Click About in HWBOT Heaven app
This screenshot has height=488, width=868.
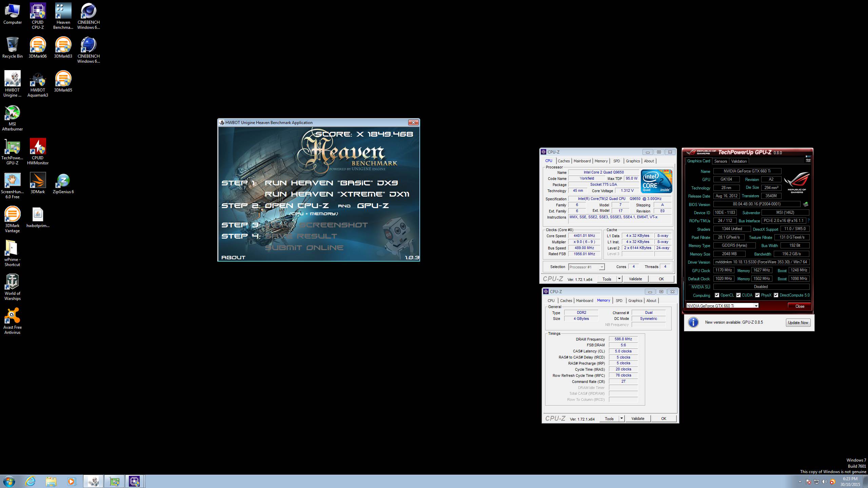pos(233,258)
